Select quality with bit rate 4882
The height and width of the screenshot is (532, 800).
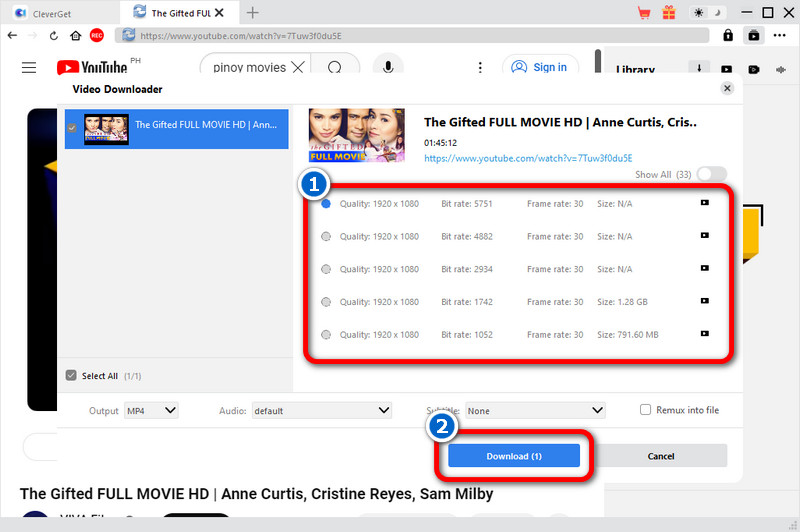(326, 237)
